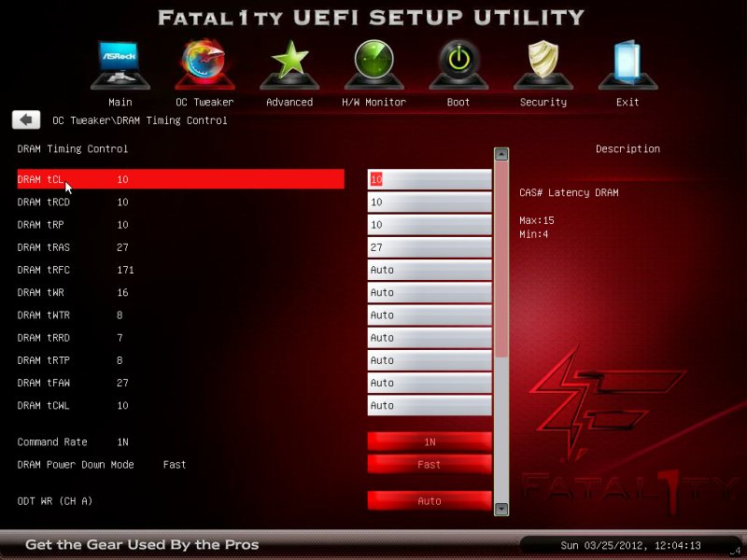Click the DRAM tRTP Auto field

click(430, 360)
